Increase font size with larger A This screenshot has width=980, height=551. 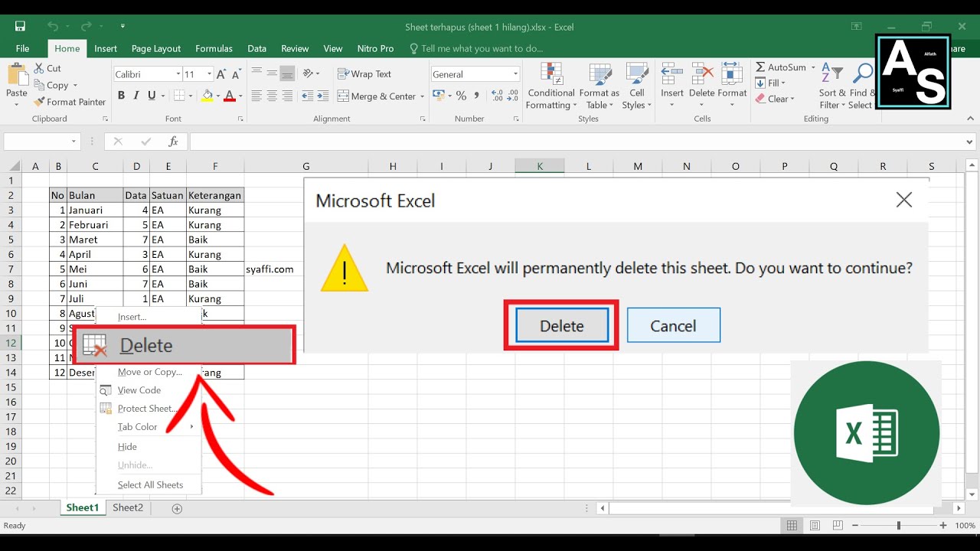tap(221, 74)
